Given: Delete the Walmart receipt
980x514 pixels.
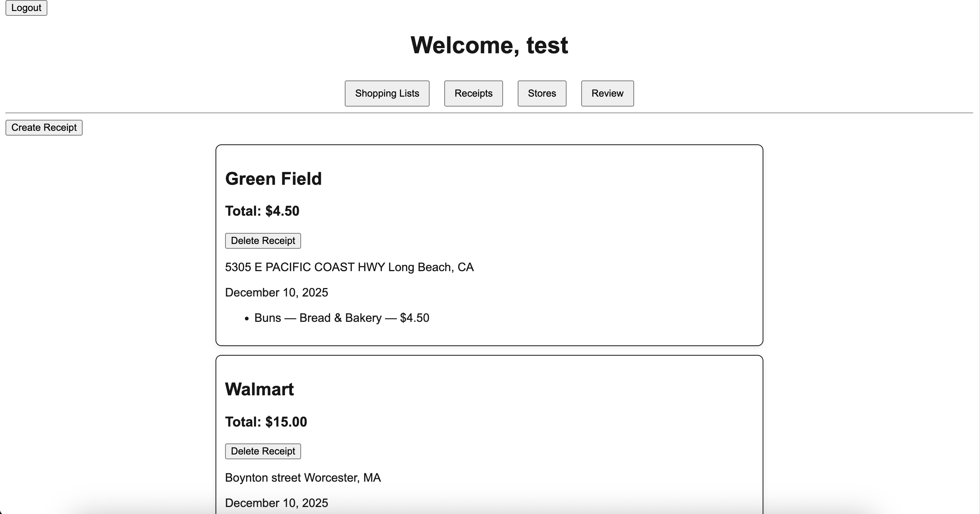Looking at the screenshot, I should pos(263,451).
